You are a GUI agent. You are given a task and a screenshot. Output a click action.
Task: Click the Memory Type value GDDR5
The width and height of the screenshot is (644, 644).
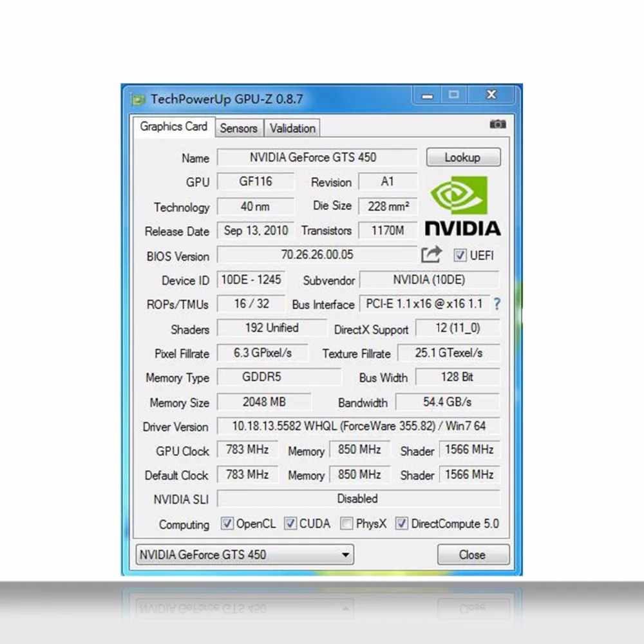click(279, 377)
